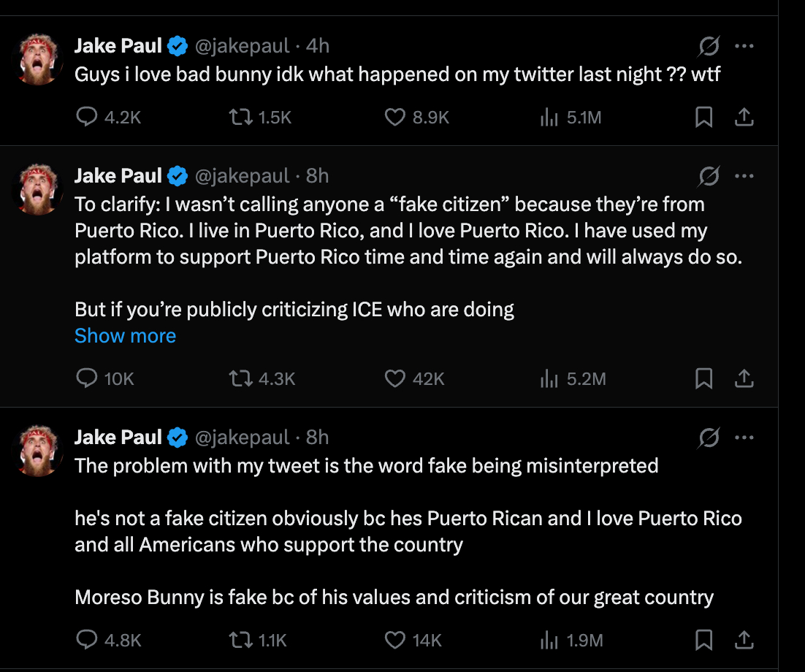Reply to the tweet with 10K replies
This screenshot has width=805, height=672.
point(87,378)
